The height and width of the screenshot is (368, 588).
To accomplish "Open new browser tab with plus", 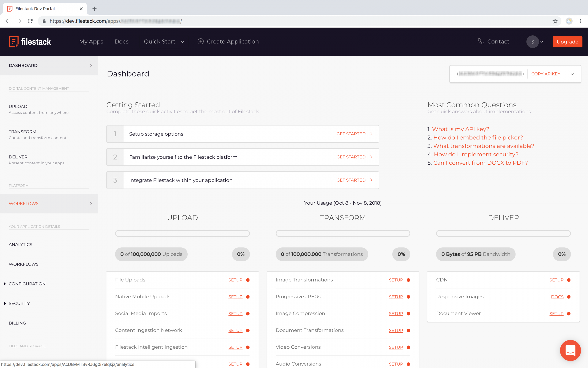I will [x=95, y=9].
